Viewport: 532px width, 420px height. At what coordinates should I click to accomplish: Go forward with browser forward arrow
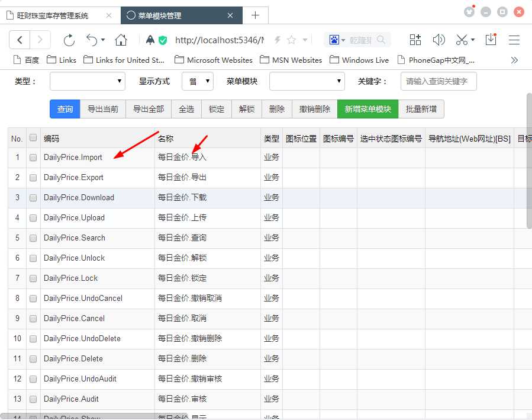click(40, 40)
